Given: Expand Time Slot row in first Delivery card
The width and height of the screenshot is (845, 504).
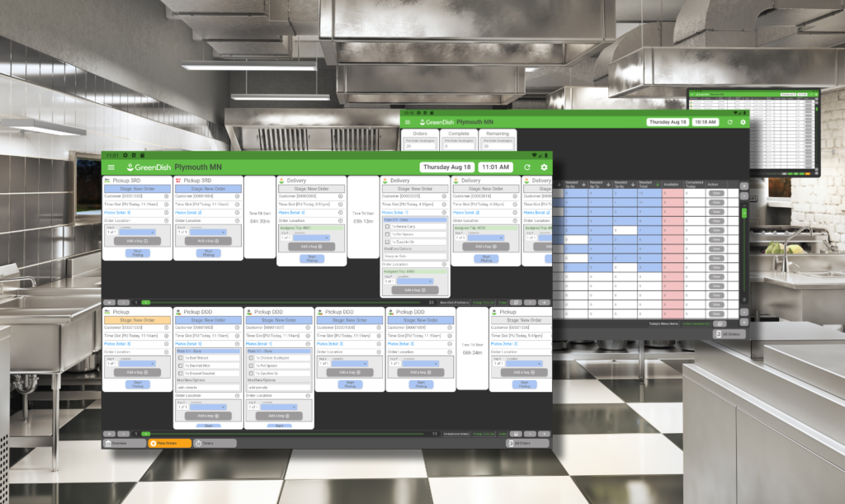Looking at the screenshot, I should tap(342, 204).
